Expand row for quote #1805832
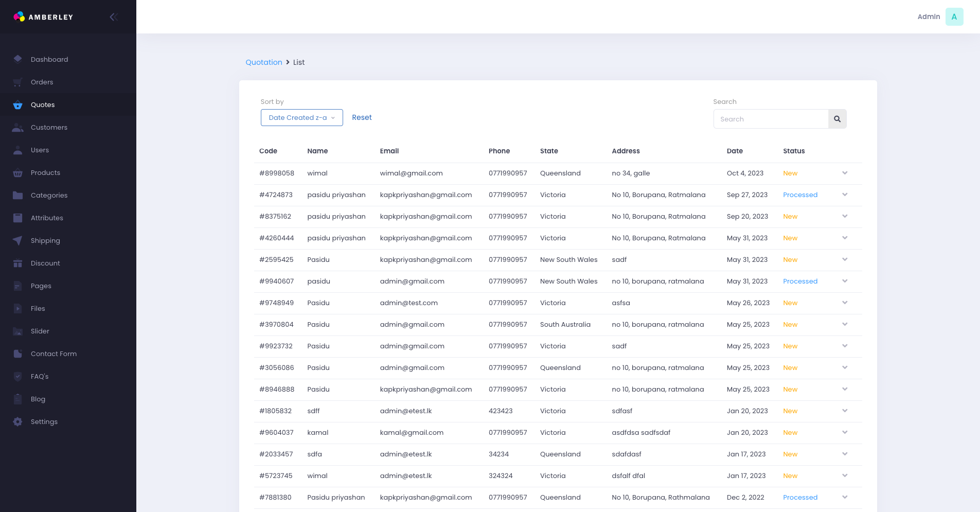This screenshot has height=512, width=980. pos(844,411)
